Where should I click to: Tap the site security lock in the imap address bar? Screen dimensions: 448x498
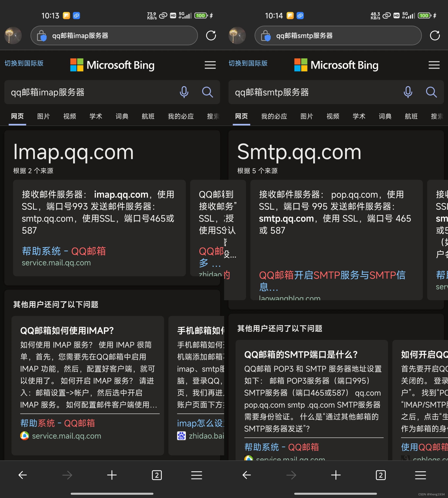(42, 36)
